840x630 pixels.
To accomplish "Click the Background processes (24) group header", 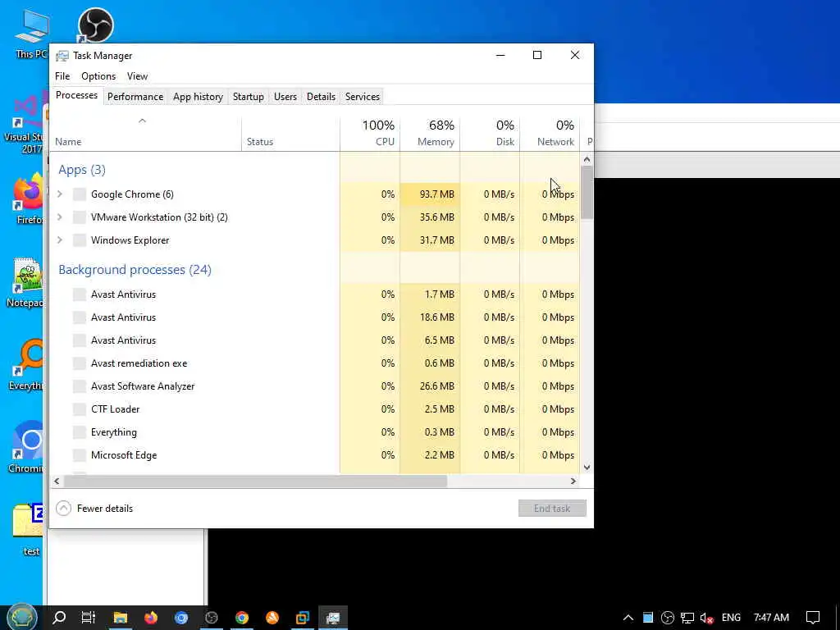I will pos(135,269).
